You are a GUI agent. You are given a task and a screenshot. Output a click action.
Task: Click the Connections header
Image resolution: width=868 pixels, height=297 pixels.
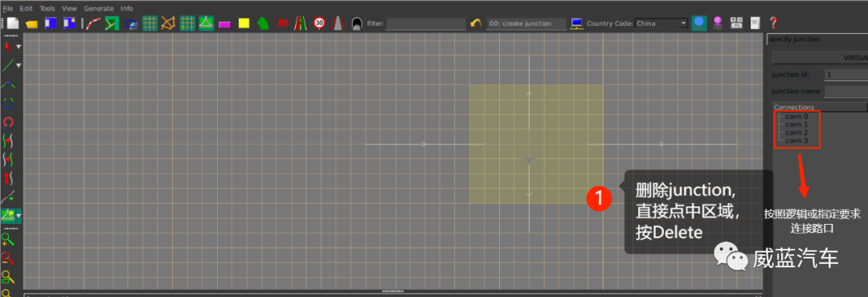(820, 107)
